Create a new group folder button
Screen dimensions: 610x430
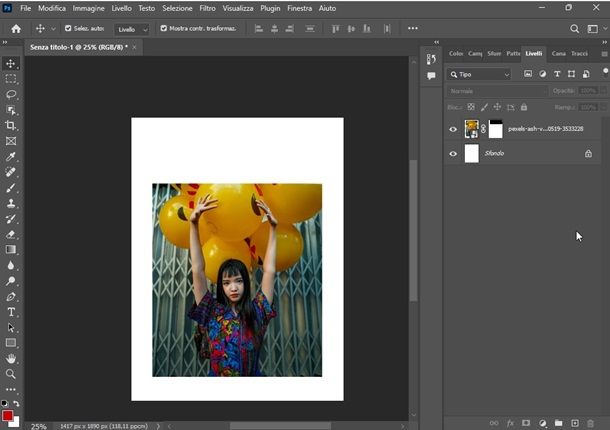coord(559,423)
